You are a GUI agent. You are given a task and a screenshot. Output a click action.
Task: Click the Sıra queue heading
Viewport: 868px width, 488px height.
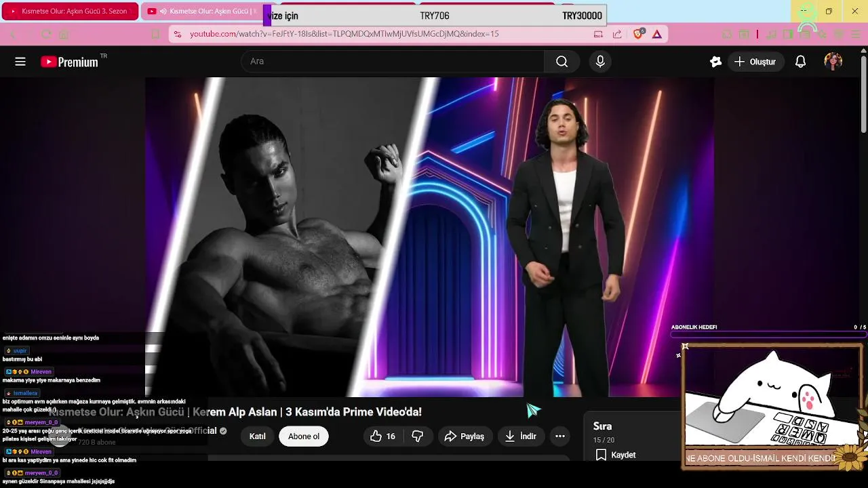603,426
